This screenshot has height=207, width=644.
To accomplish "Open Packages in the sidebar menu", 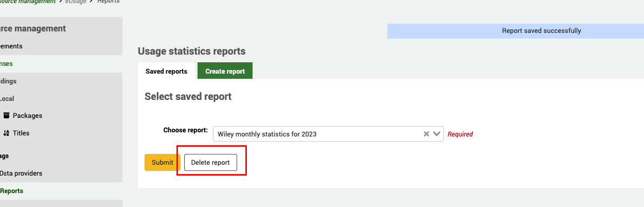I will click(27, 116).
